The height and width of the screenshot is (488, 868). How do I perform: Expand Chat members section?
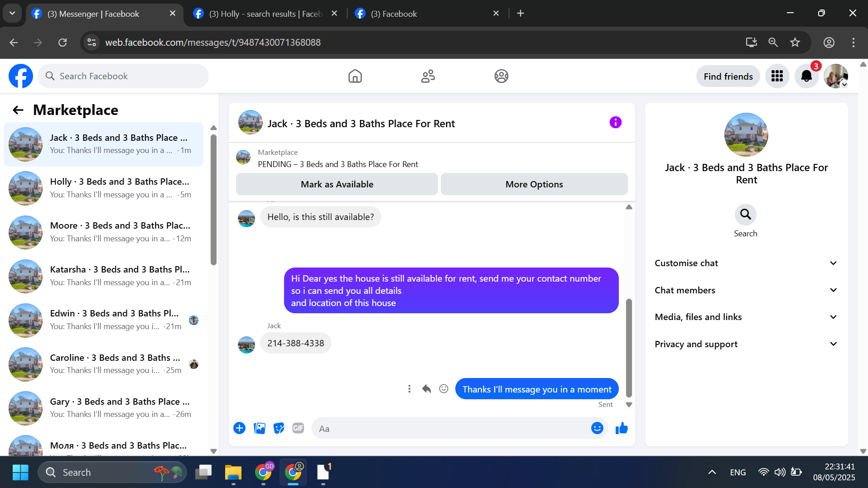746,290
